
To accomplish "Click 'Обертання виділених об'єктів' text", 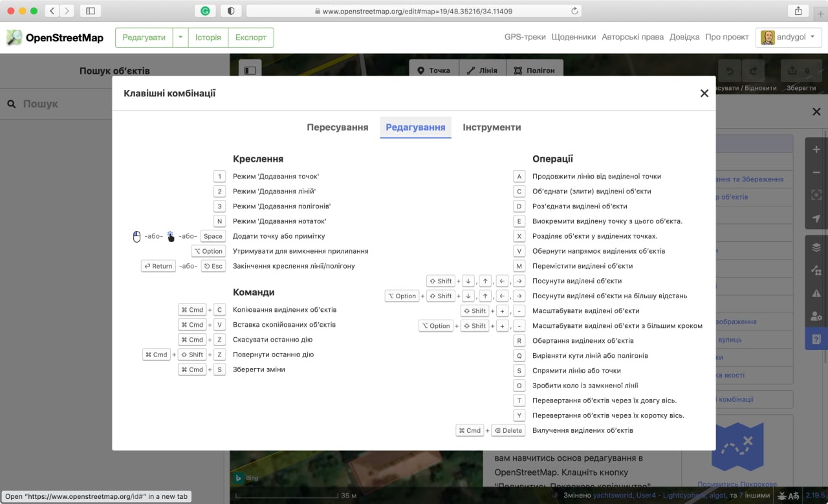I will click(583, 341).
